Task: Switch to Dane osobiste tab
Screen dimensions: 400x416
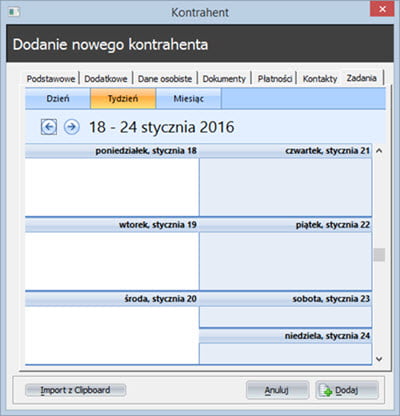Action: pos(165,79)
